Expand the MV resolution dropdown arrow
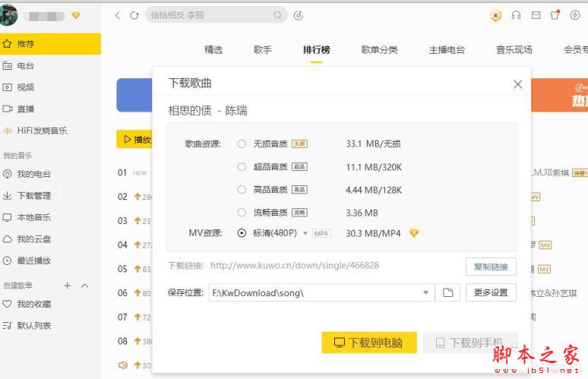 (x=305, y=233)
